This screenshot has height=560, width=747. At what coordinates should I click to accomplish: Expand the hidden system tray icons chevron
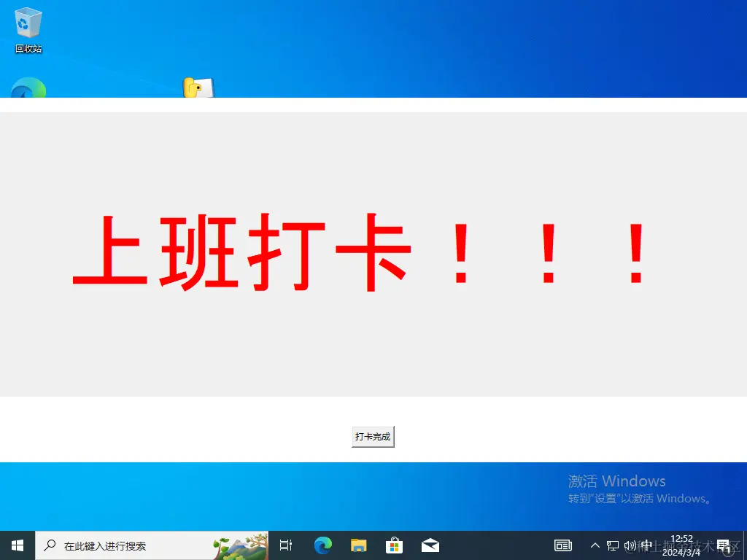[595, 545]
